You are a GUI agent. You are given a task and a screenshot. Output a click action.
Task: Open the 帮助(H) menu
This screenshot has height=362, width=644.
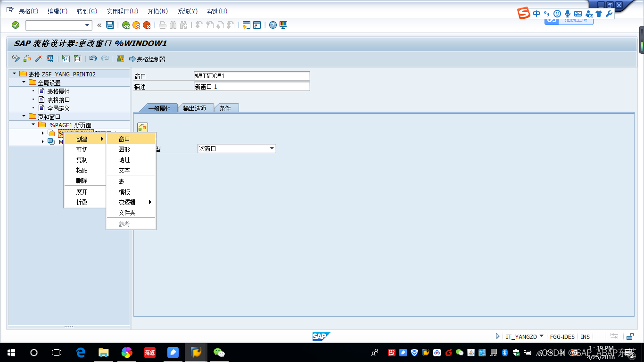pyautogui.click(x=217, y=11)
